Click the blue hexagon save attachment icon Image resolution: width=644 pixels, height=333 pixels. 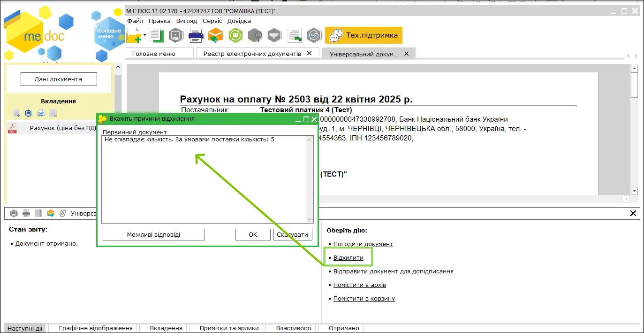(28, 113)
